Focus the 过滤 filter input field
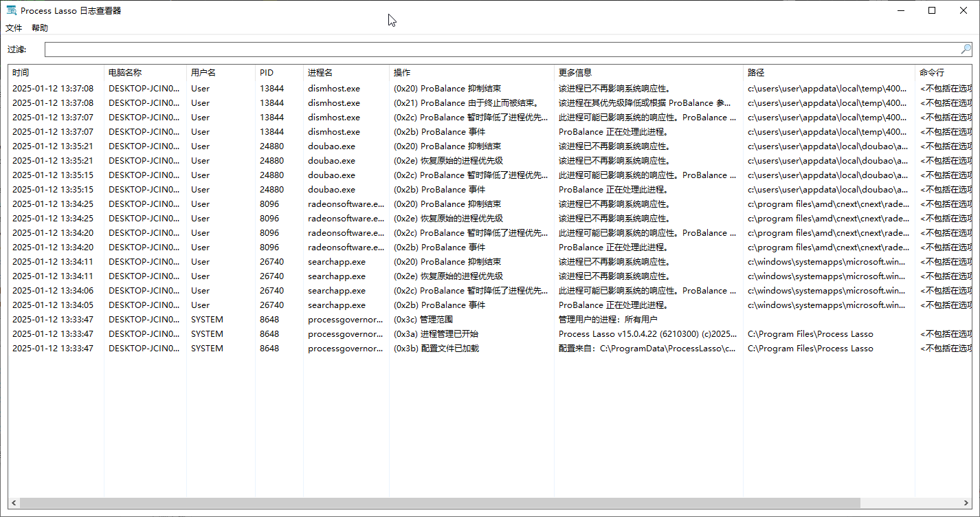Screen dimensions: 980x517 tap(502, 49)
